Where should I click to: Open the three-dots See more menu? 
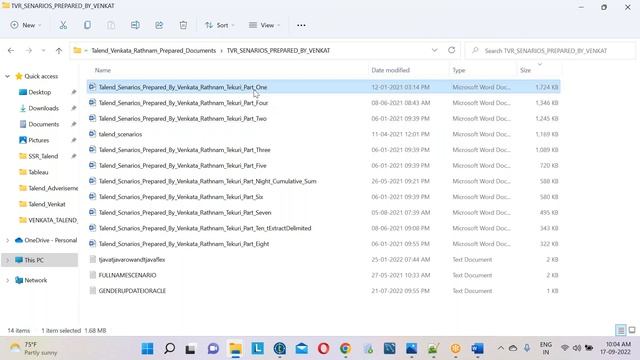tap(301, 25)
